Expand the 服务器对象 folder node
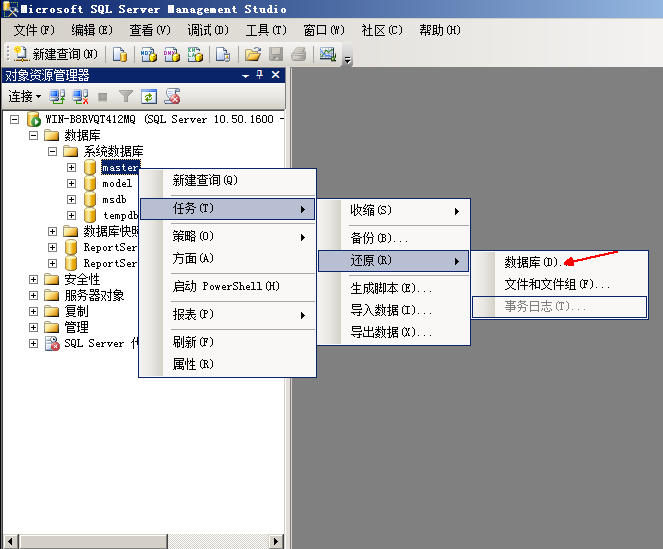Viewport: 663px width, 549px height. 33,295
